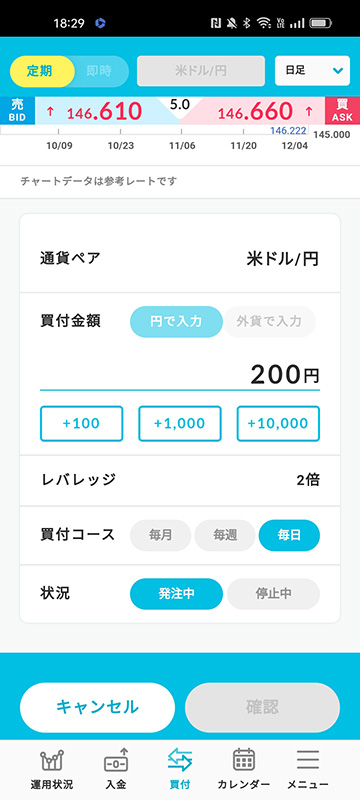
Task: Choose the 毎週 purchase course
Action: pos(225,536)
